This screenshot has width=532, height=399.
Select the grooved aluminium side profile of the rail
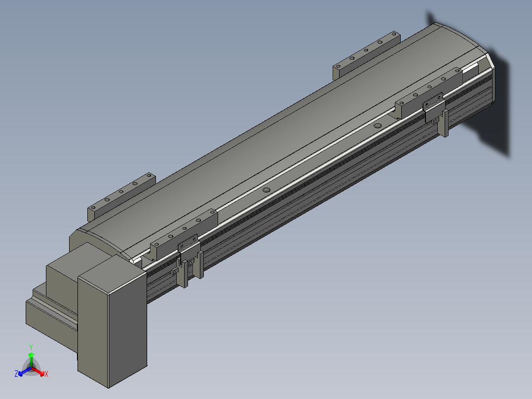[319, 190]
